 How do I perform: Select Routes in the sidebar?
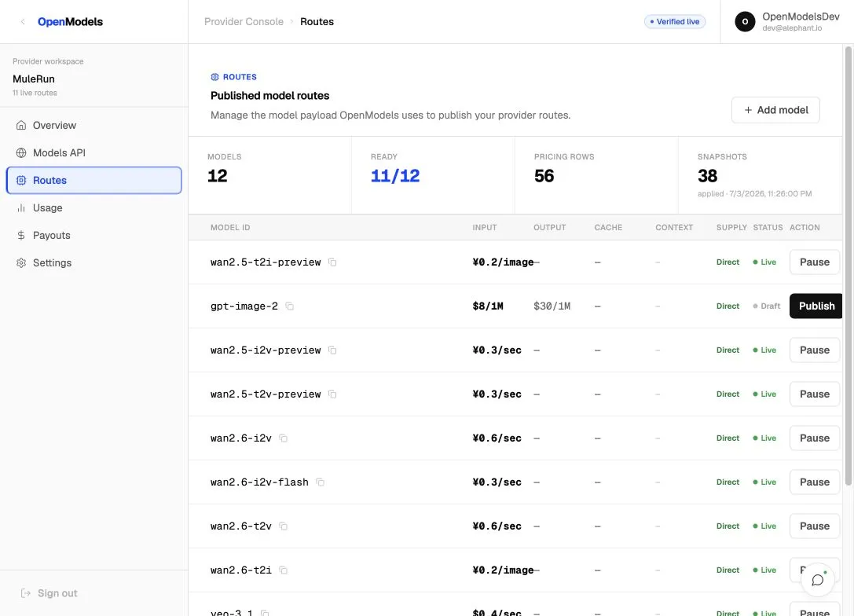93,180
